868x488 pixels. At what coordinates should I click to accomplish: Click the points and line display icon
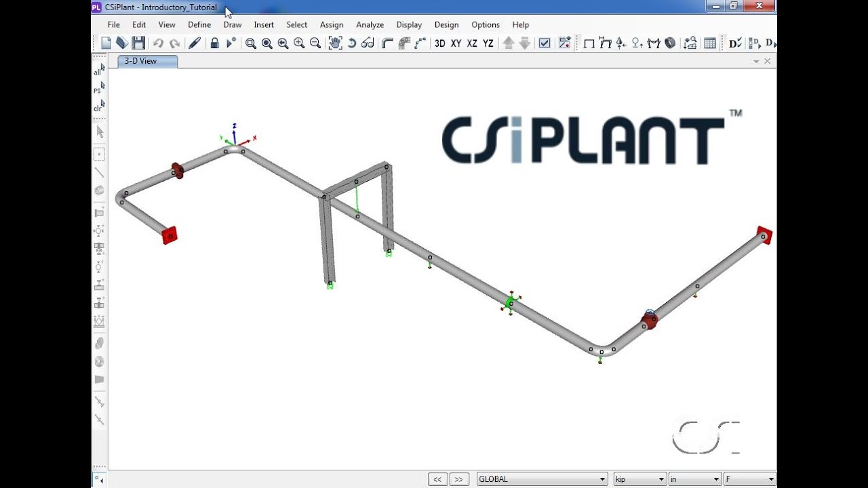(420, 43)
